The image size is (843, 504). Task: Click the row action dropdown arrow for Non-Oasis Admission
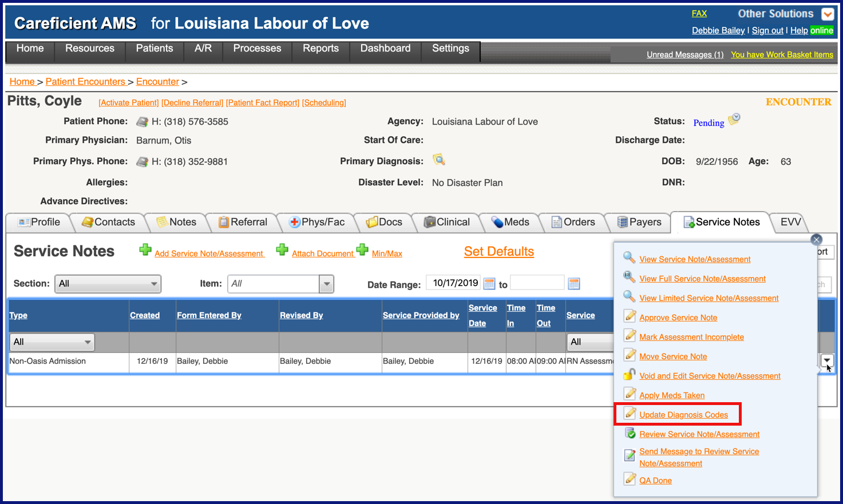tap(827, 360)
